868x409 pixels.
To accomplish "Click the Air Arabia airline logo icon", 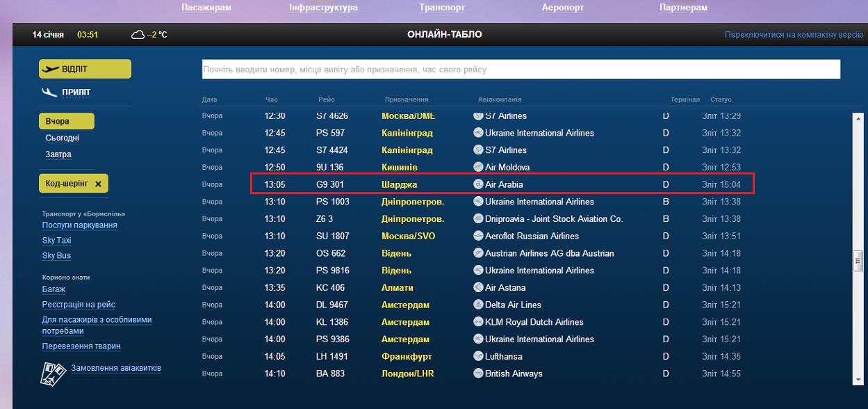I will click(478, 184).
